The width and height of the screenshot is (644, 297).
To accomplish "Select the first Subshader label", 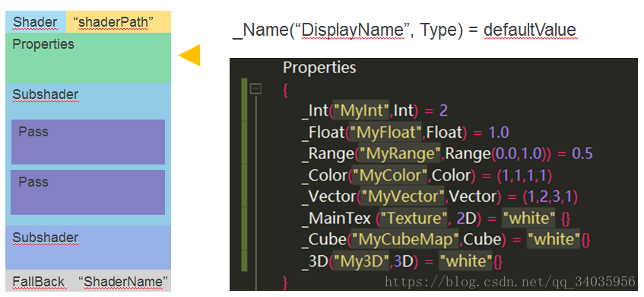I will tap(45, 94).
